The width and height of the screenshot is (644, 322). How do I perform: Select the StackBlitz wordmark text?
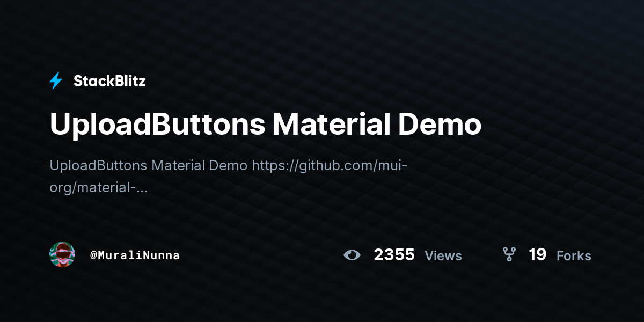coord(109,81)
